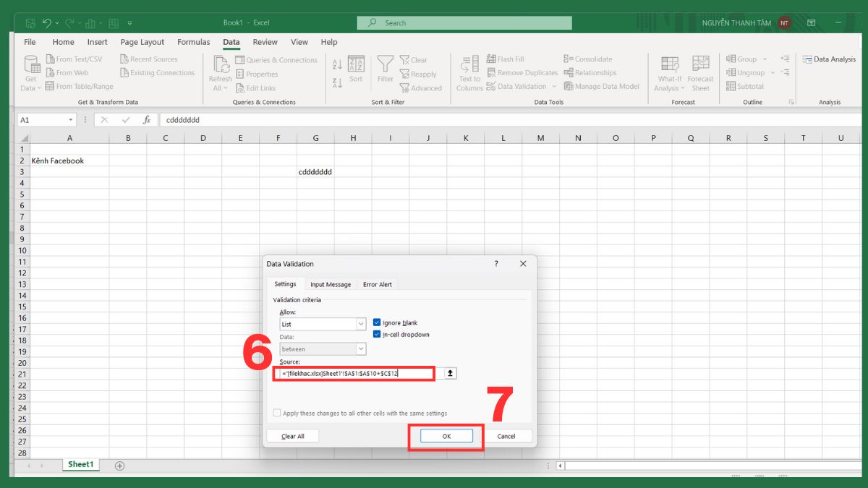868x488 pixels.
Task: Confirm validation by clicking OK
Action: (446, 436)
